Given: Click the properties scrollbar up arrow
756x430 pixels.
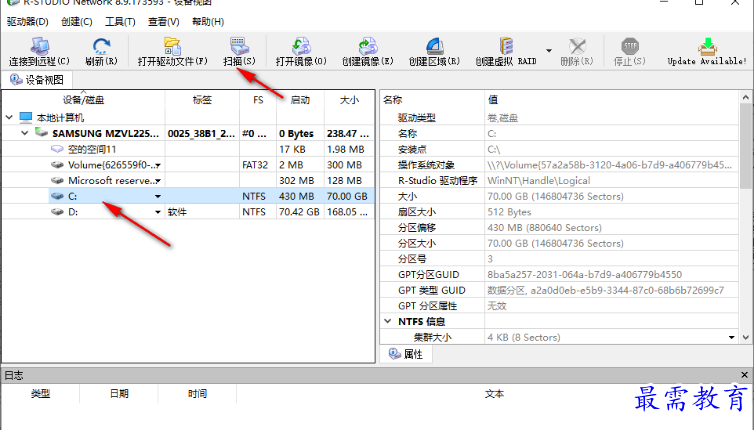Looking at the screenshot, I should pyautogui.click(x=745, y=97).
